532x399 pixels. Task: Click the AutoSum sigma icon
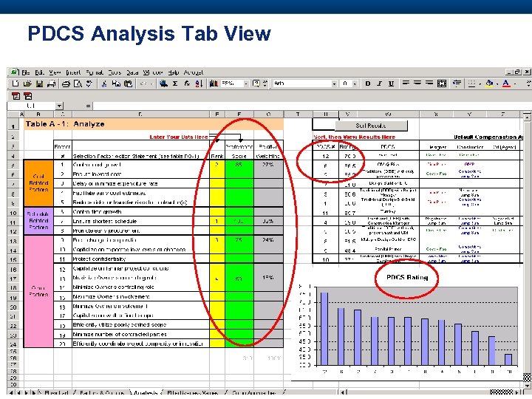(x=175, y=83)
